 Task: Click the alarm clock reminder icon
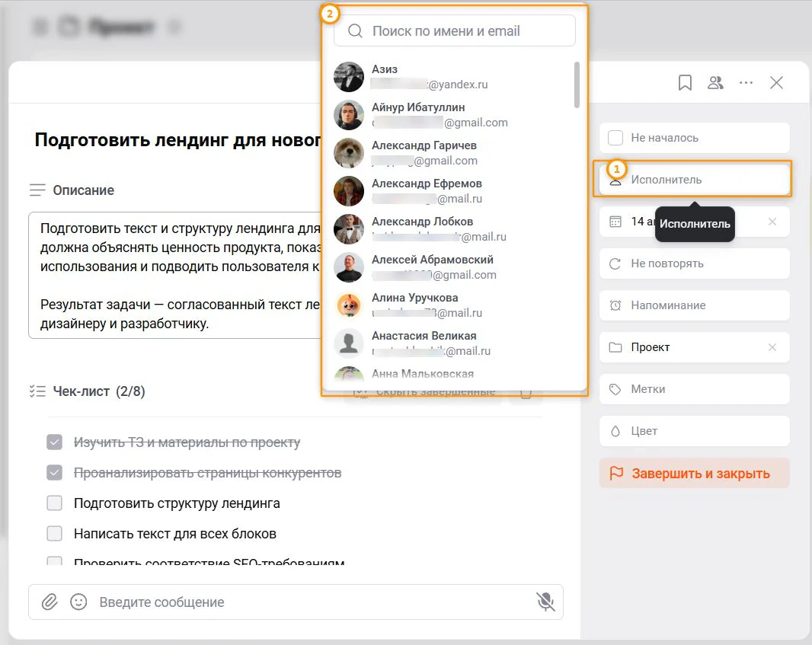click(x=615, y=305)
